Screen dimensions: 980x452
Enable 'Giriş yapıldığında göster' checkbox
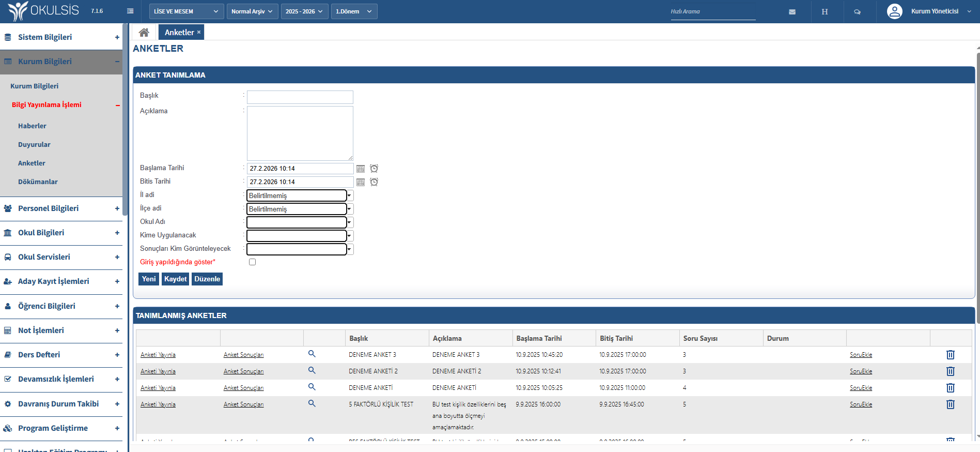252,262
